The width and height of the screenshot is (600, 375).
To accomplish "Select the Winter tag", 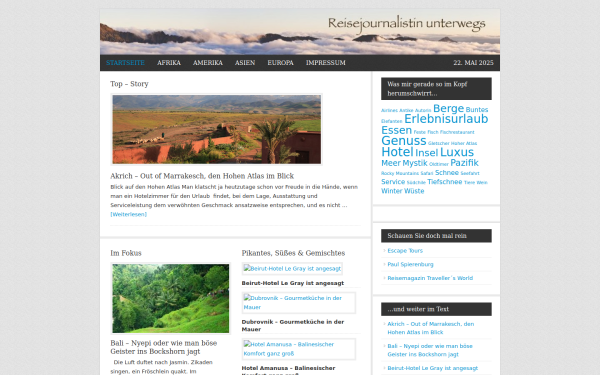I will tap(391, 191).
